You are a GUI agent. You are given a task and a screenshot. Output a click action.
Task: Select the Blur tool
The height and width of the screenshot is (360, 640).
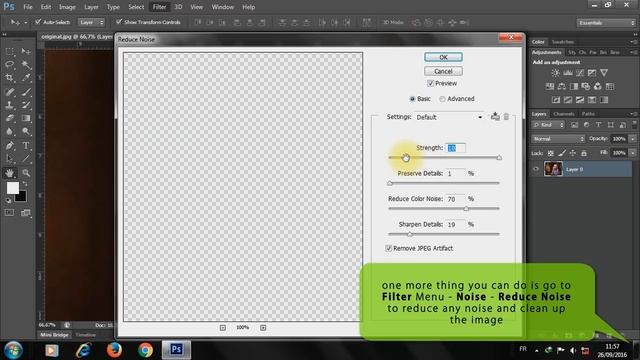click(9, 131)
